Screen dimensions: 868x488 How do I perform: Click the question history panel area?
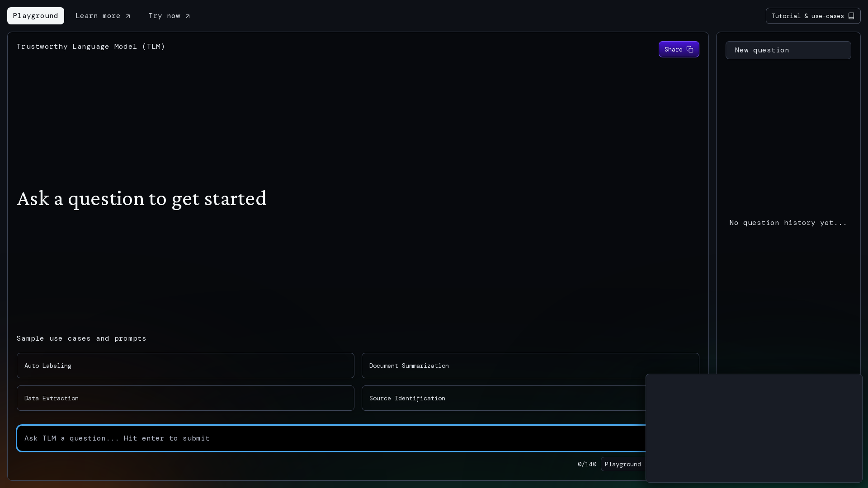click(x=788, y=222)
